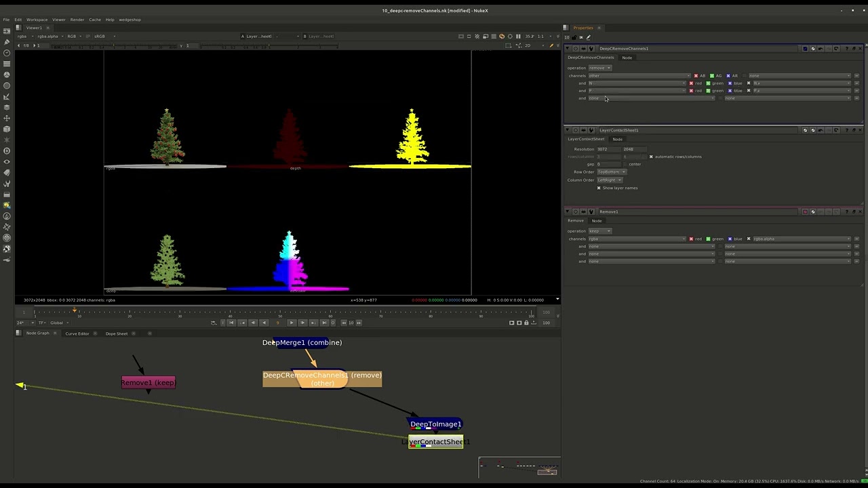This screenshot has width=868, height=488.
Task: Click node color icon on Remove1 panel
Action: (805, 211)
